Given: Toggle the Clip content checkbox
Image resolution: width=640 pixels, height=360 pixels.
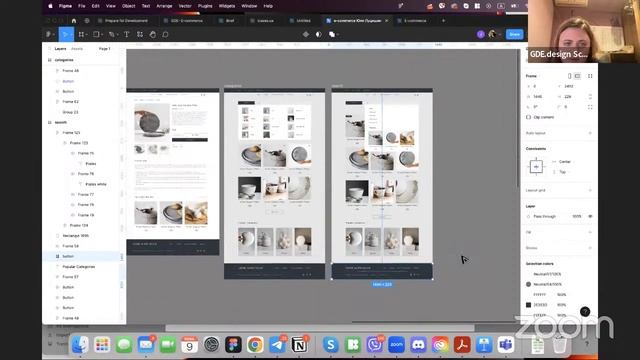Looking at the screenshot, I should click(x=529, y=117).
